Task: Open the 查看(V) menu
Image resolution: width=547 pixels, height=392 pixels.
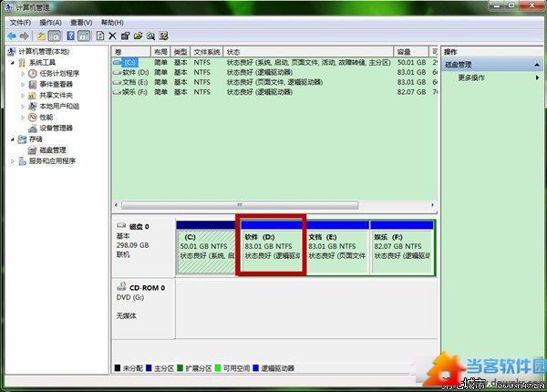Action: pyautogui.click(x=81, y=23)
